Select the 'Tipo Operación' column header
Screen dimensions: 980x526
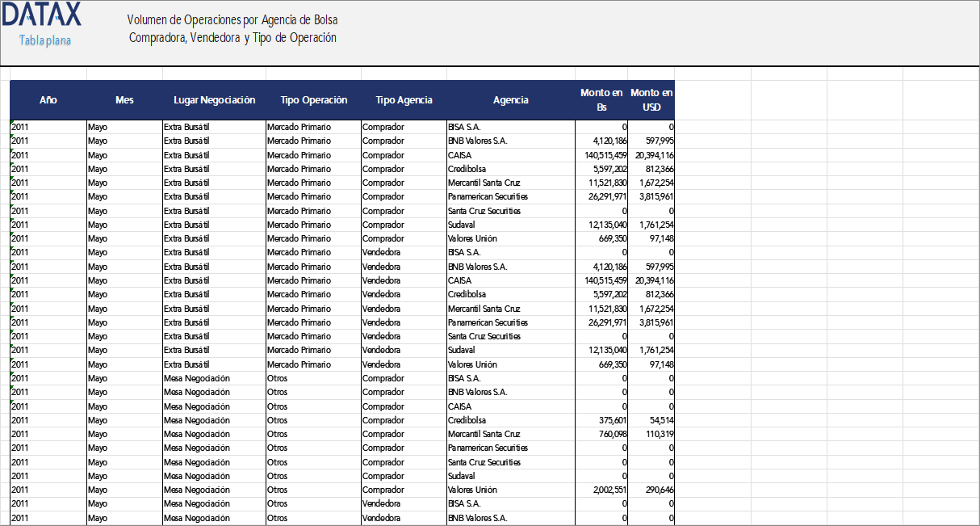coord(313,100)
